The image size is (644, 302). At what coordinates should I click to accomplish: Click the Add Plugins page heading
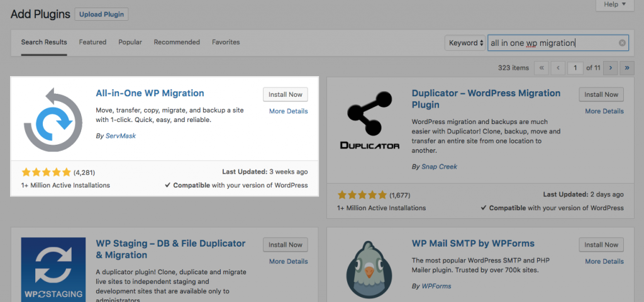[x=41, y=14]
